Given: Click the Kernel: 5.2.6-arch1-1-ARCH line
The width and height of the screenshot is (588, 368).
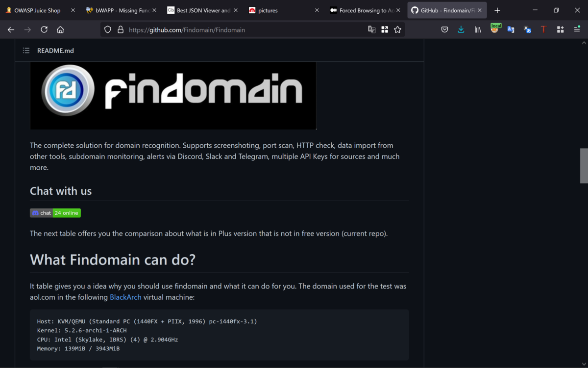Looking at the screenshot, I should click(82, 330).
